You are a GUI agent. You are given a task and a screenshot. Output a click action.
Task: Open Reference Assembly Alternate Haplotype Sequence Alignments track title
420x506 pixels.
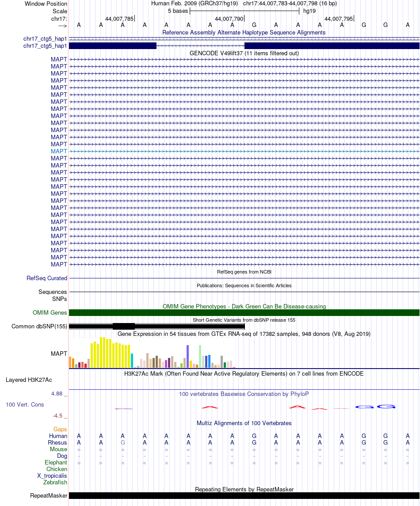[x=244, y=33]
